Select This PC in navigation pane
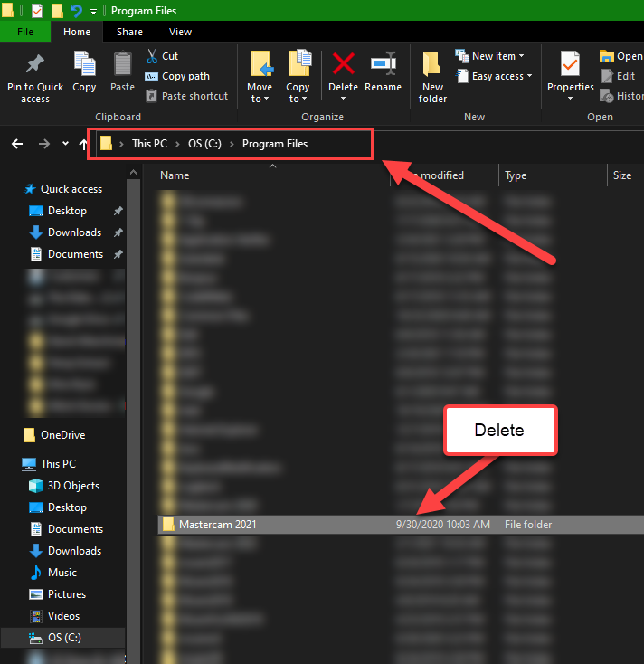Screen dimensions: 644x664 49,464
